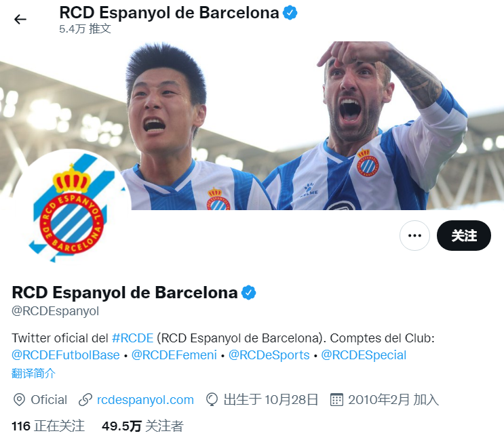The height and width of the screenshot is (444, 504).
Task: Click the verified badge in the header title
Action: [290, 13]
